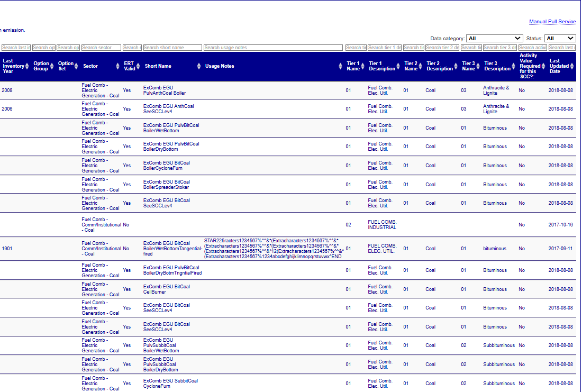Open the Data category dropdown
Screen dimensions: 582x392
495,38
